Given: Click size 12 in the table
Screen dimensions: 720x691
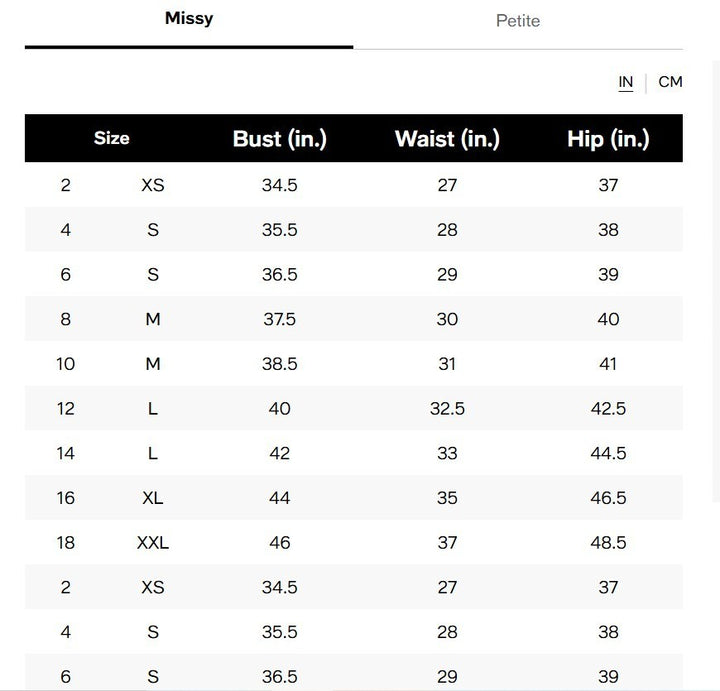Looking at the screenshot, I should point(66,409).
